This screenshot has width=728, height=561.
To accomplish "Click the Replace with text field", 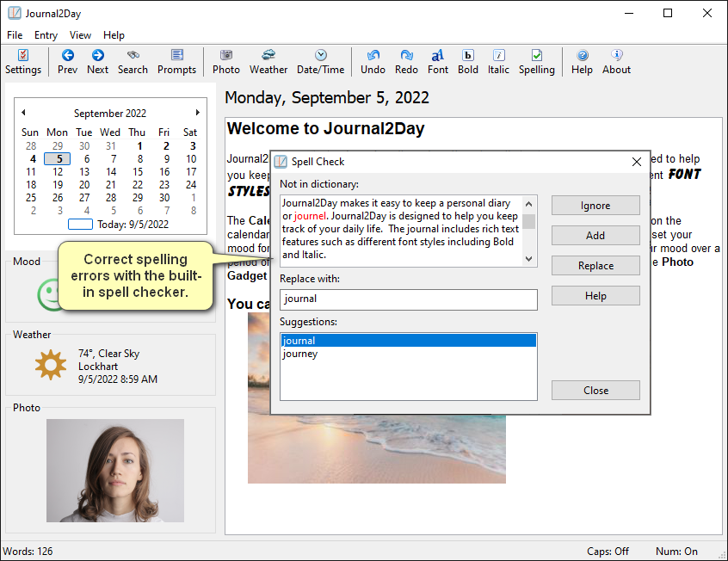I will tap(409, 299).
